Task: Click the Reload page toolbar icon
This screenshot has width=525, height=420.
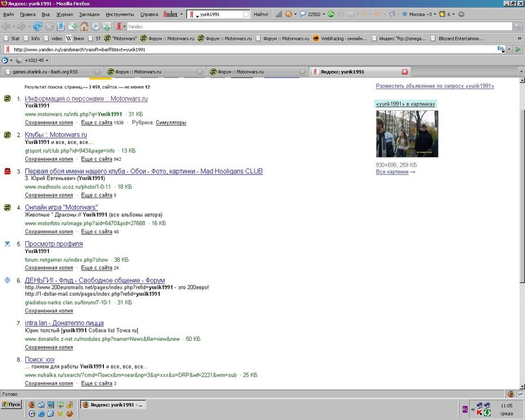Action: coord(37,26)
